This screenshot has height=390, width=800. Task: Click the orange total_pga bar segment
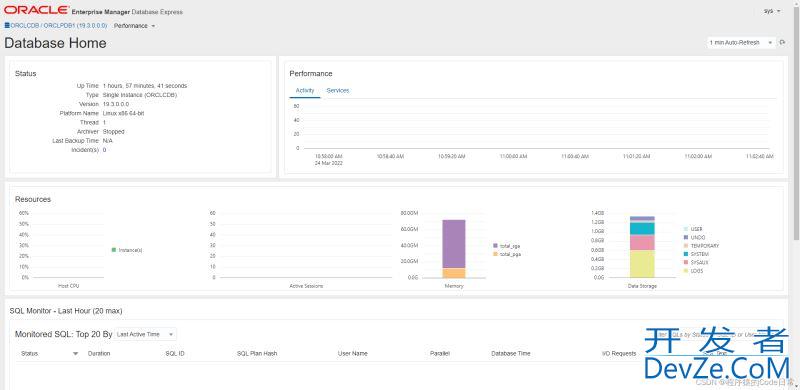[454, 273]
